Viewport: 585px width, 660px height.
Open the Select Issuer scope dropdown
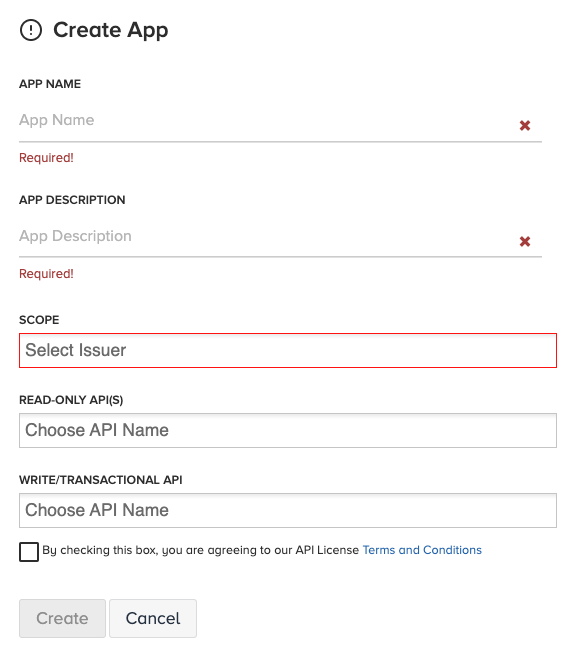point(288,351)
